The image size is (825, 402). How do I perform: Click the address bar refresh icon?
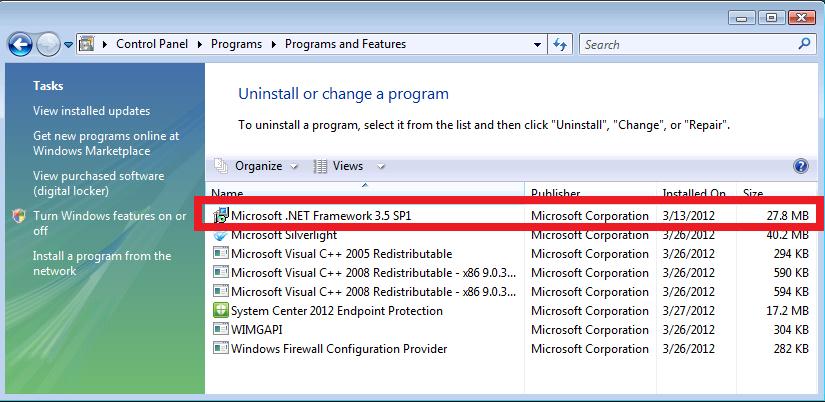tap(560, 45)
